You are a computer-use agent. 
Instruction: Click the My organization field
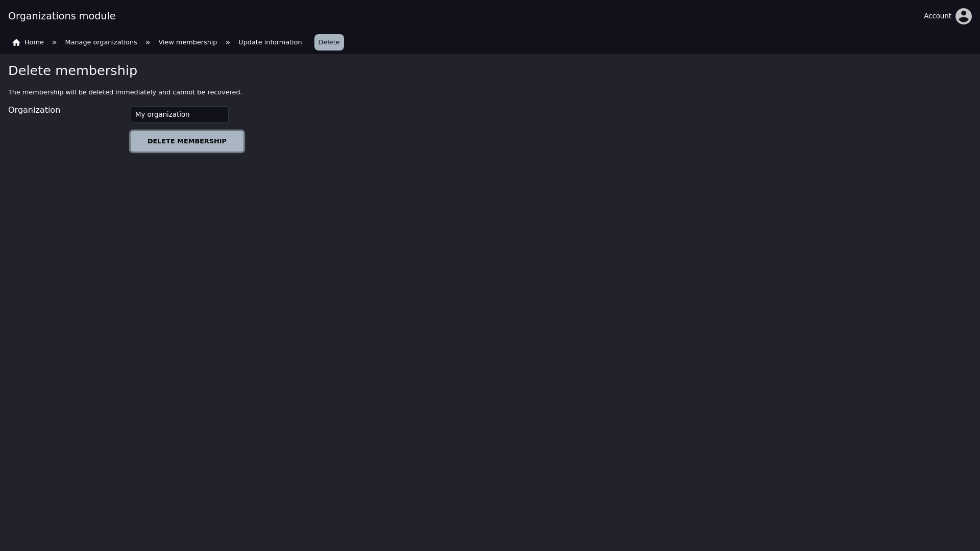[x=180, y=114]
